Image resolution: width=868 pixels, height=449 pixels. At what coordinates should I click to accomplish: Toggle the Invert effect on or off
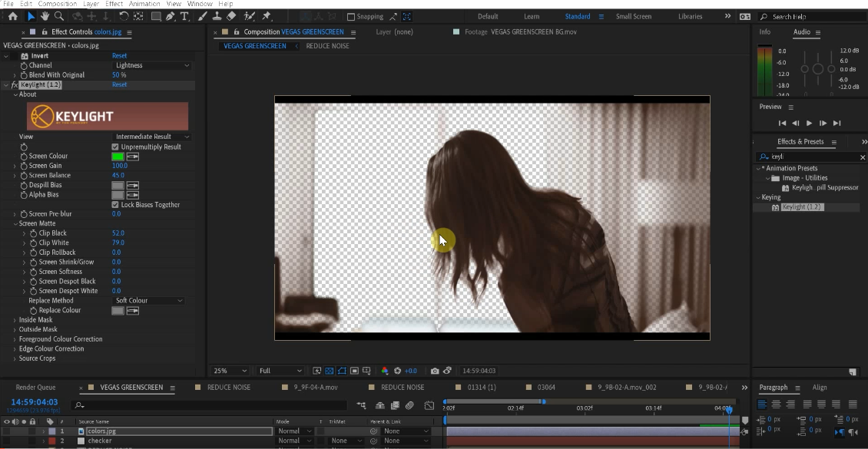tap(15, 56)
